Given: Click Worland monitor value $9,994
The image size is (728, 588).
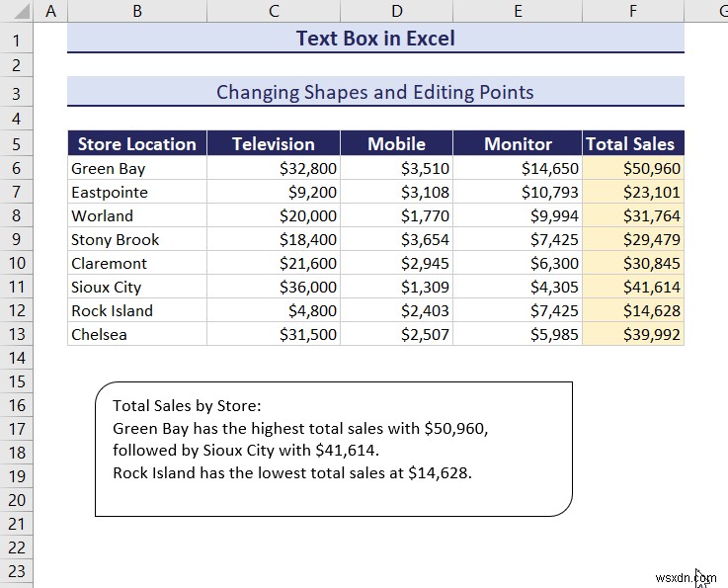Looking at the screenshot, I should (518, 215).
